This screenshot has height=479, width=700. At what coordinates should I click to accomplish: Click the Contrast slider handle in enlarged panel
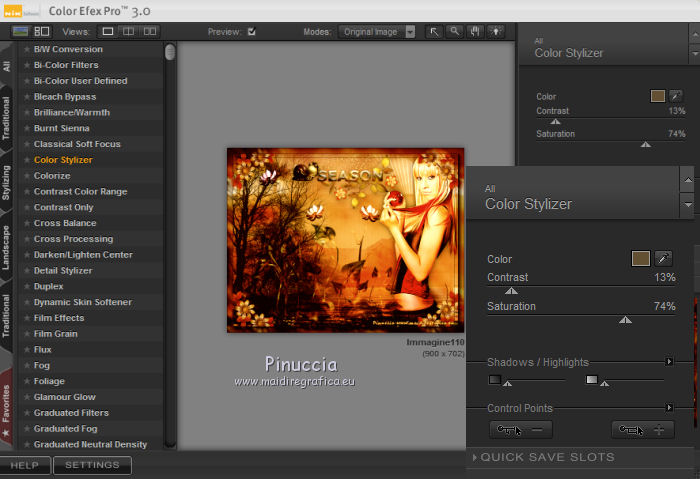pos(511,291)
